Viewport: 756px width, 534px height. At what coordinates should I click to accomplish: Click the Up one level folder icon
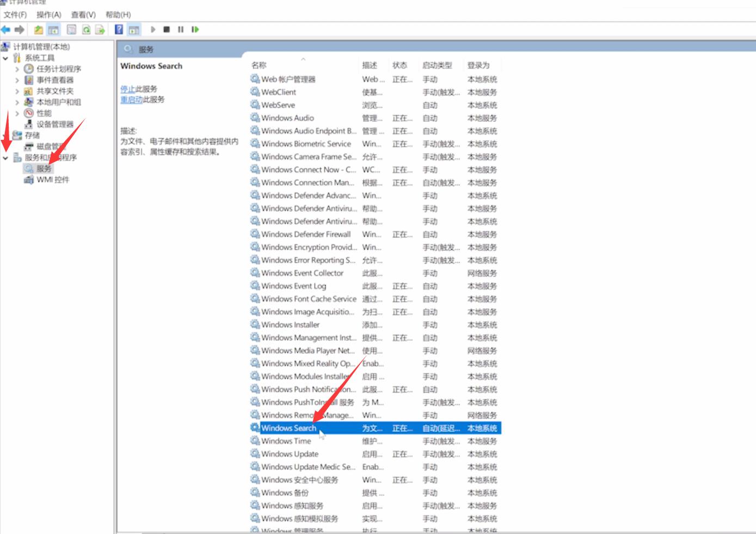[39, 29]
